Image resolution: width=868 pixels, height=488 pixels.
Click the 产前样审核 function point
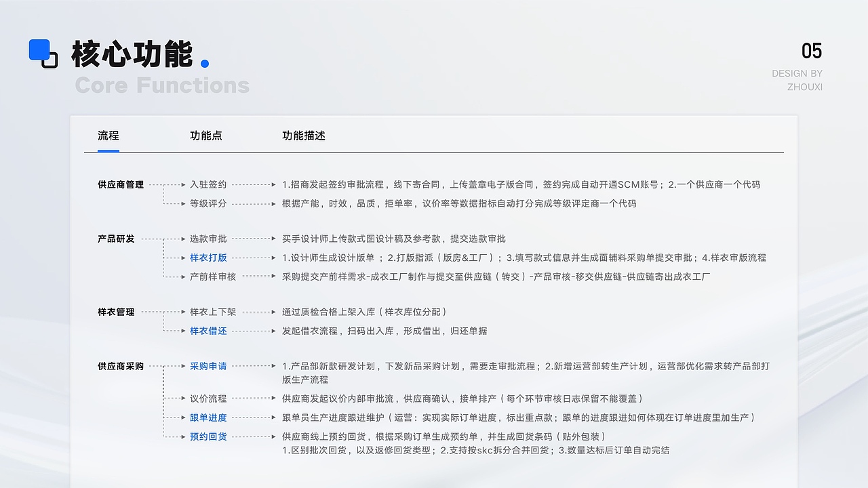click(x=213, y=277)
